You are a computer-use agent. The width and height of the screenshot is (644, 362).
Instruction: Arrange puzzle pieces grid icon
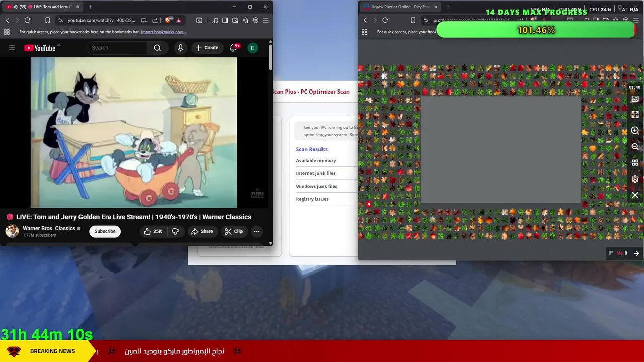point(635,163)
